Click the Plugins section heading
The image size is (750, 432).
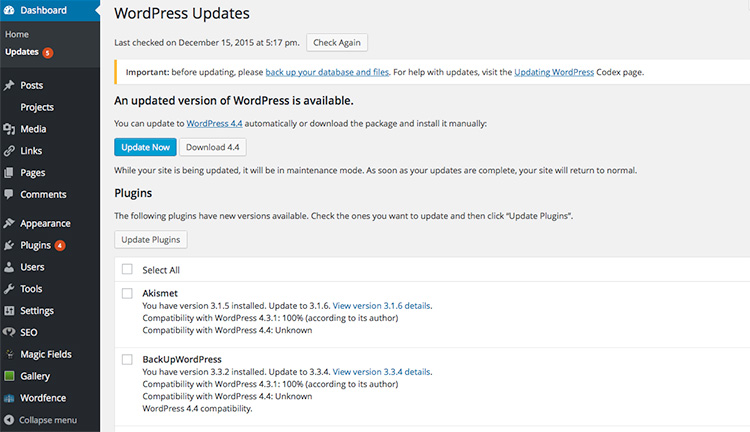coord(133,193)
